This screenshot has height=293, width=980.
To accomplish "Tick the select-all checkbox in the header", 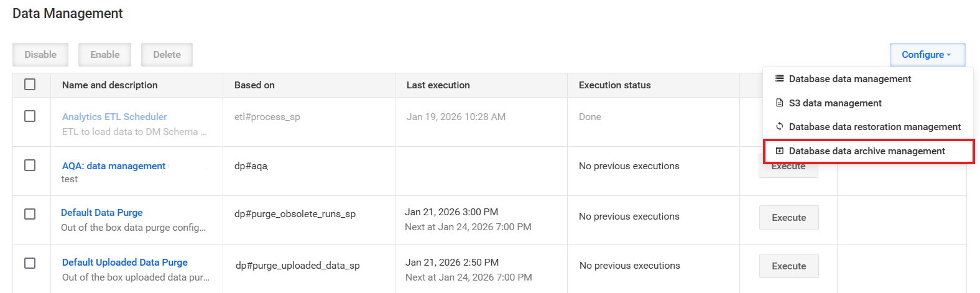I will tap(30, 84).
